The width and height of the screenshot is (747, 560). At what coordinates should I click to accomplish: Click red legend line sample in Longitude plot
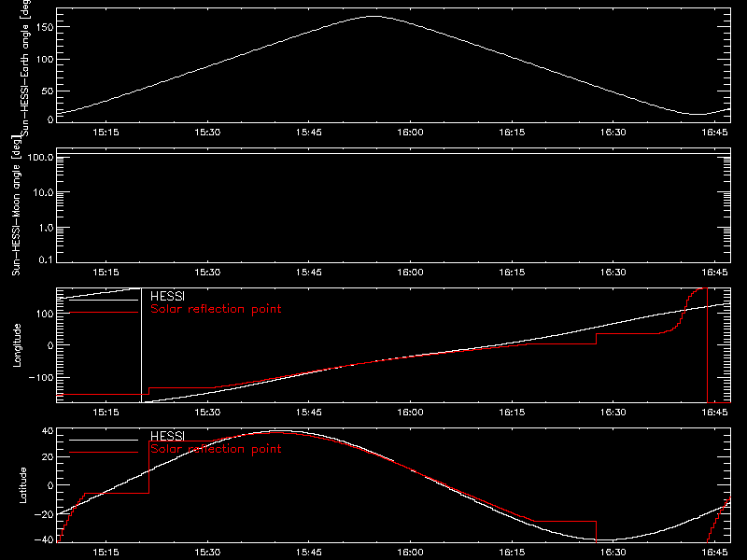coord(104,313)
